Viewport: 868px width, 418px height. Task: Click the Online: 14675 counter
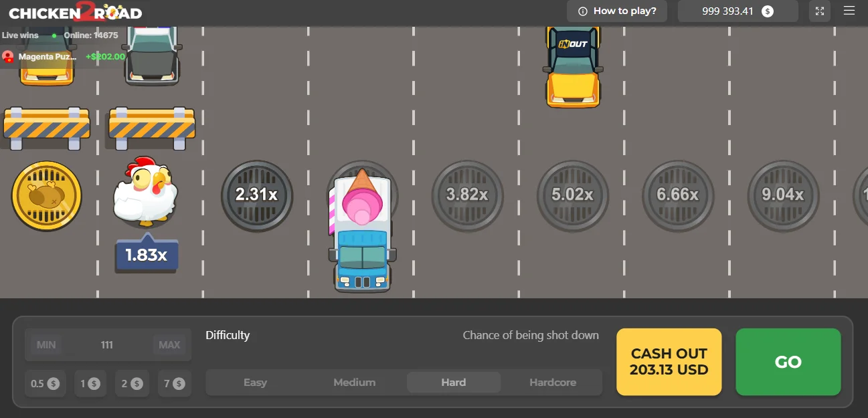click(x=90, y=35)
